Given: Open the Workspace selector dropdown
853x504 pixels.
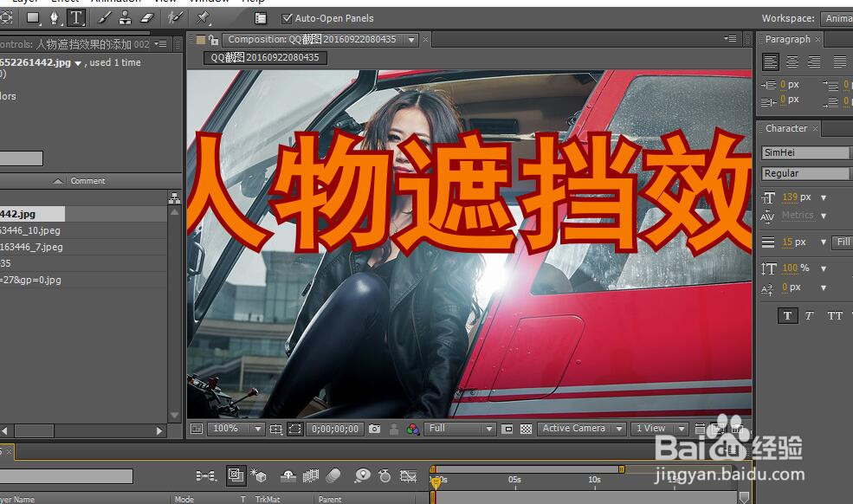Looking at the screenshot, I should pos(837,18).
